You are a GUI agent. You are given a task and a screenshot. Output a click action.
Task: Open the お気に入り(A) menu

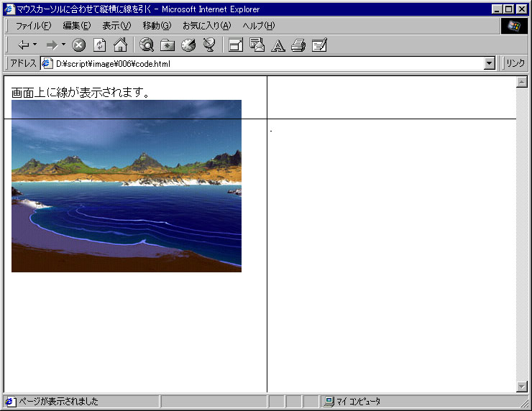tap(207, 26)
